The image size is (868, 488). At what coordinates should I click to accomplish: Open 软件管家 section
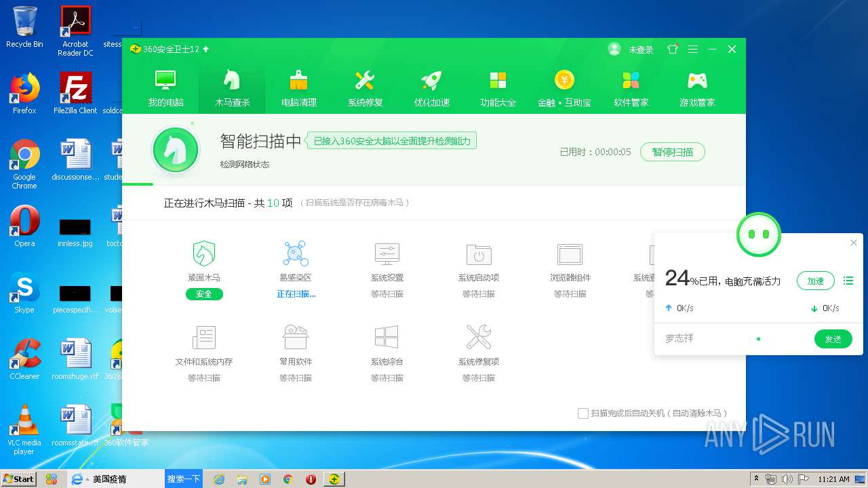tap(631, 89)
